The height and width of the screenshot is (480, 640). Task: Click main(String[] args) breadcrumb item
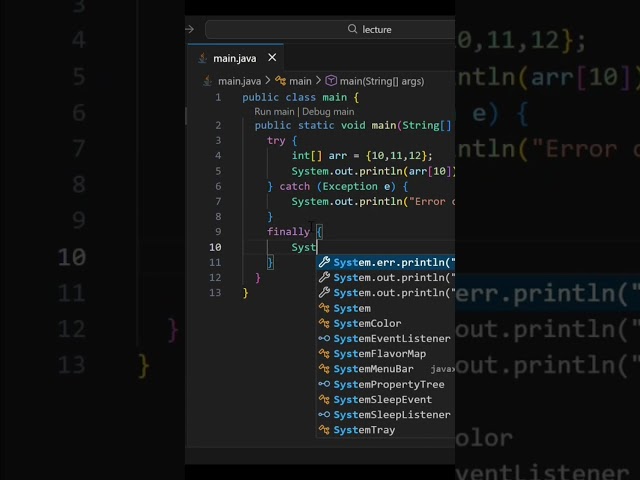click(382, 81)
